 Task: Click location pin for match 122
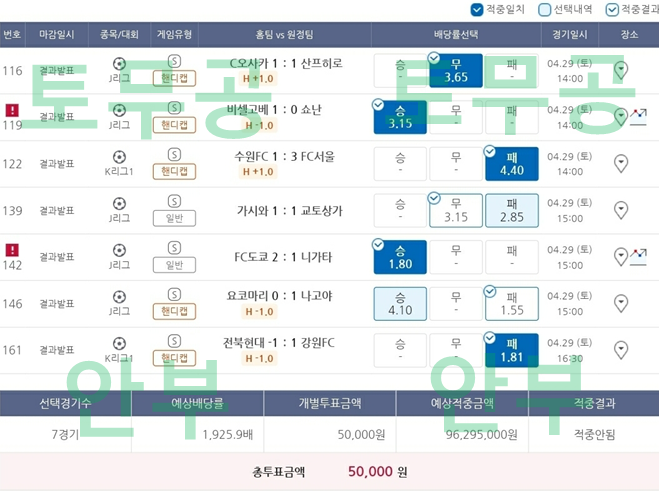[x=620, y=164]
